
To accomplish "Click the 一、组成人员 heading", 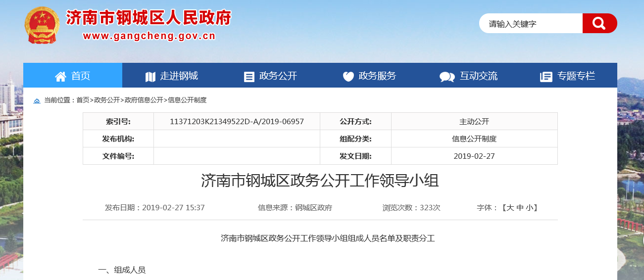I will (x=122, y=270).
